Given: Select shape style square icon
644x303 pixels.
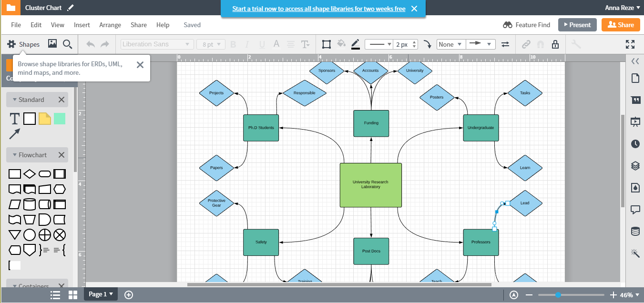Looking at the screenshot, I should [x=327, y=44].
